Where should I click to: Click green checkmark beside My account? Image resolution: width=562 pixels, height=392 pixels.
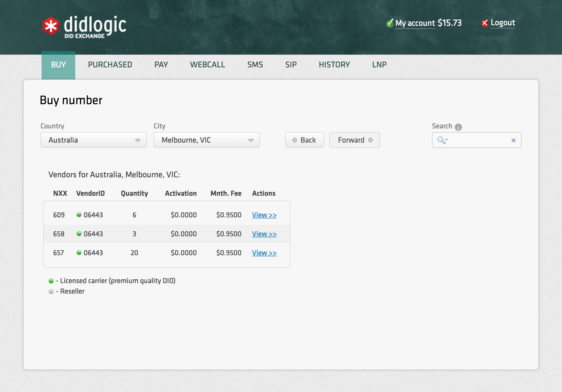click(x=390, y=23)
